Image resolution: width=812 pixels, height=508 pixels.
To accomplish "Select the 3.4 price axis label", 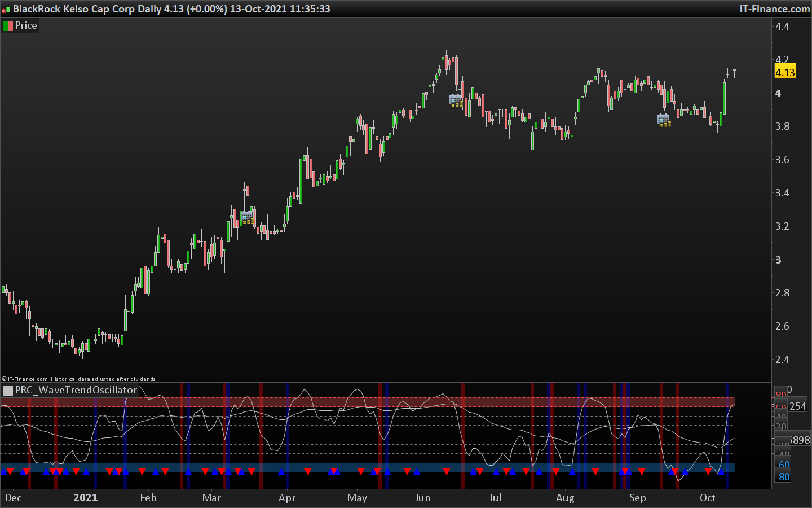I will (782, 193).
